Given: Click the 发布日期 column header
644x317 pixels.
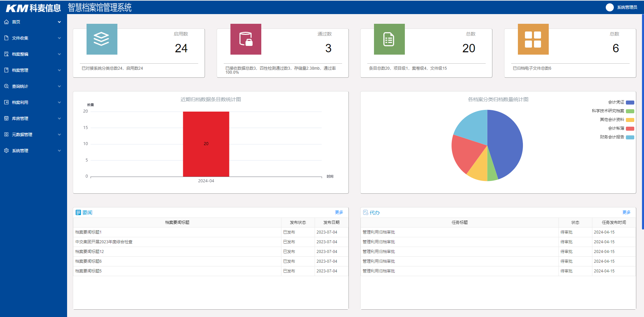Looking at the screenshot, I should [331, 223].
